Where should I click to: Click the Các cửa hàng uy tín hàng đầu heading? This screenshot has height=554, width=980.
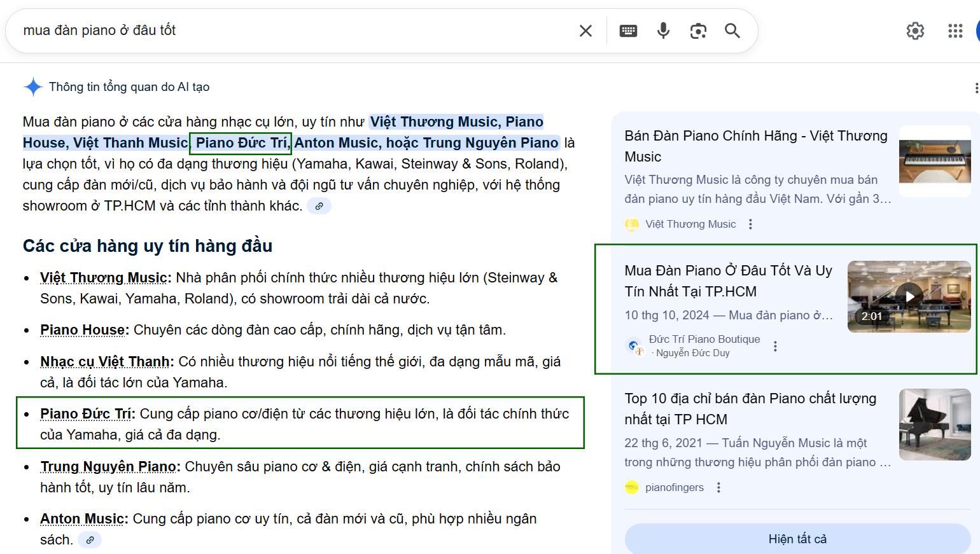click(148, 246)
